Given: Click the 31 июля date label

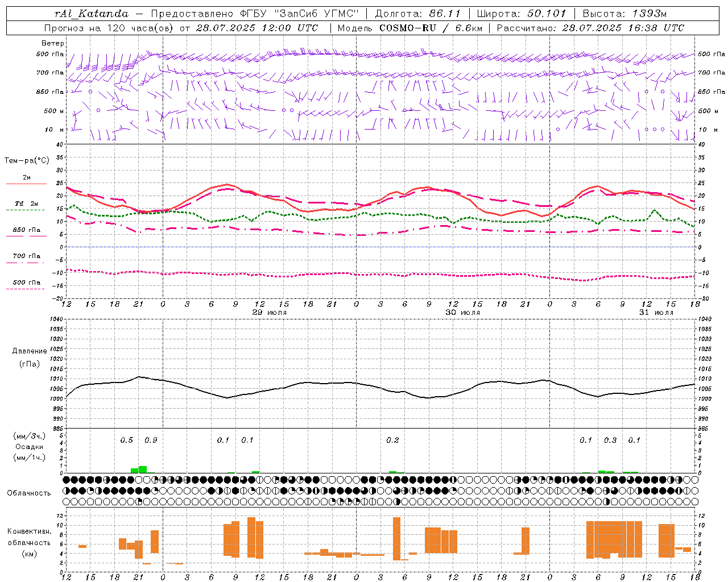Looking at the screenshot, I should (x=656, y=313).
